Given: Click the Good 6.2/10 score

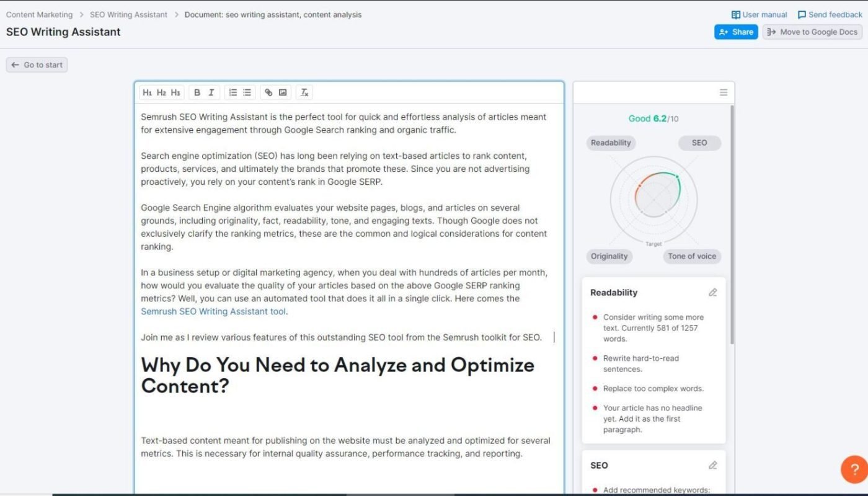Looking at the screenshot, I should click(x=653, y=118).
